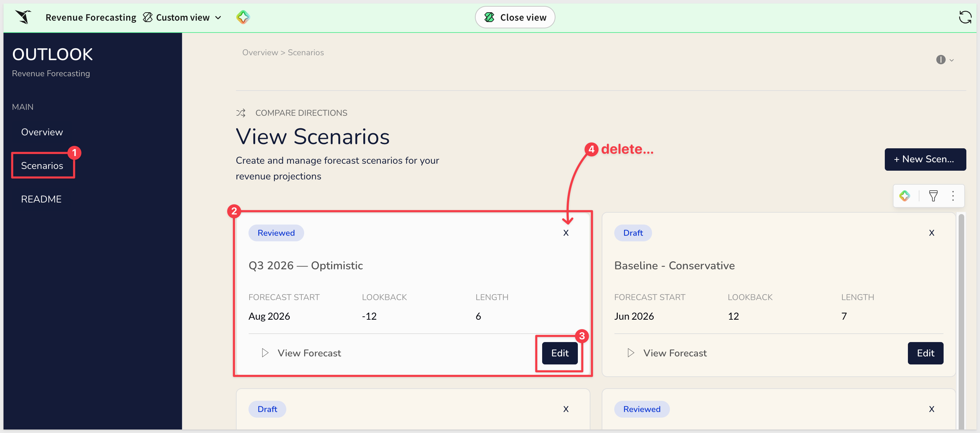Delete the Baseline - Conservative scenario card
980x433 pixels.
click(931, 233)
